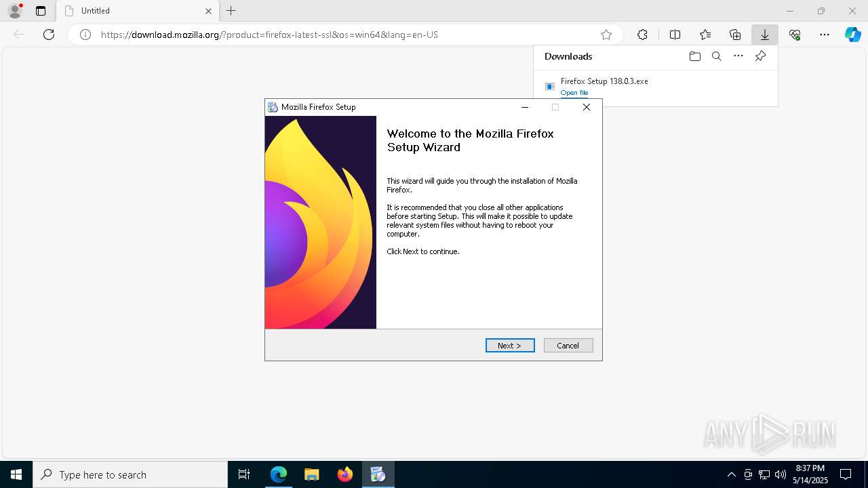Open tab actions menu icon
Image resolution: width=868 pixels, height=488 pixels.
tap(41, 11)
